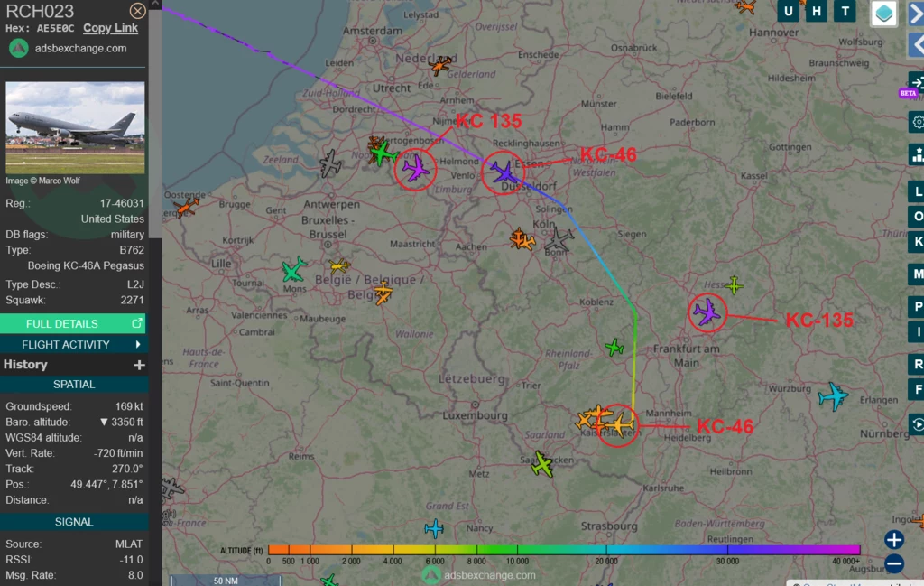Screen dimensions: 924x586
Task: Select grey aircraft near Zeeland
Action: coord(330,163)
